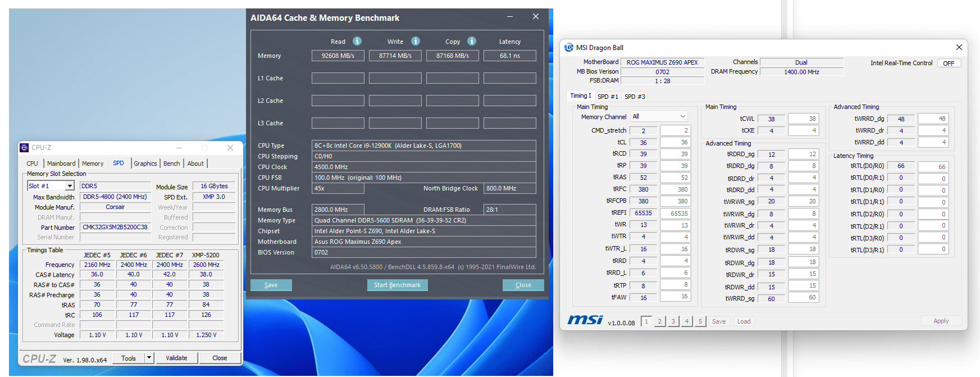The height and width of the screenshot is (377, 980).
Task: Click the Close button in CPU-Z
Action: [x=220, y=358]
